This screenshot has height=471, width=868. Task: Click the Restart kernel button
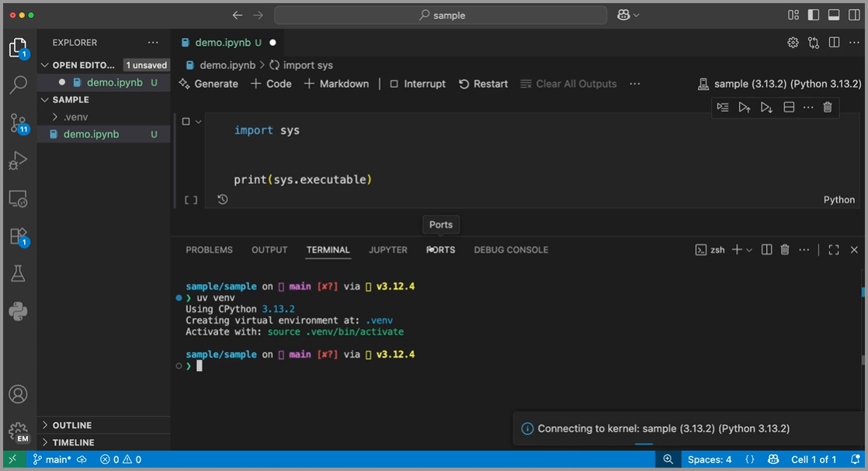(x=483, y=84)
